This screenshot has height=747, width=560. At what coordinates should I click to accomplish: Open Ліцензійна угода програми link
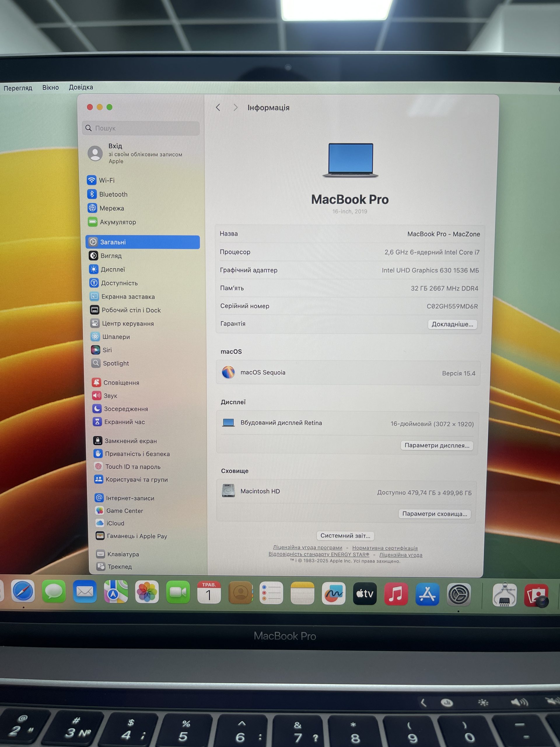click(x=307, y=547)
